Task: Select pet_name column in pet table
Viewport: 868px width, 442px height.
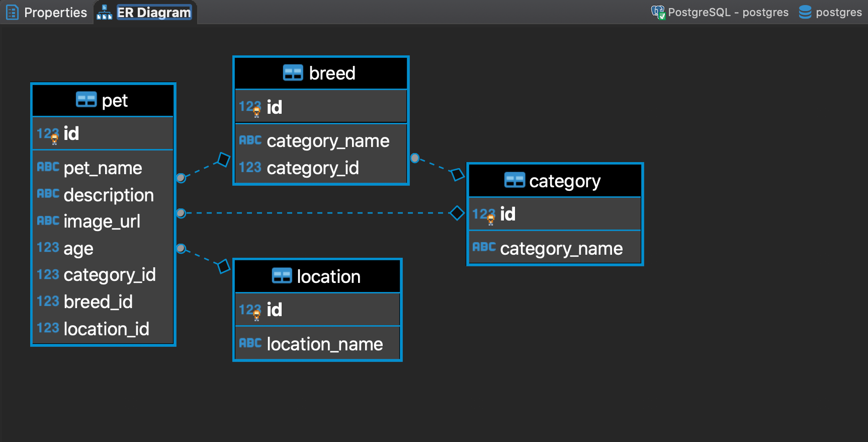Action: 103,168
